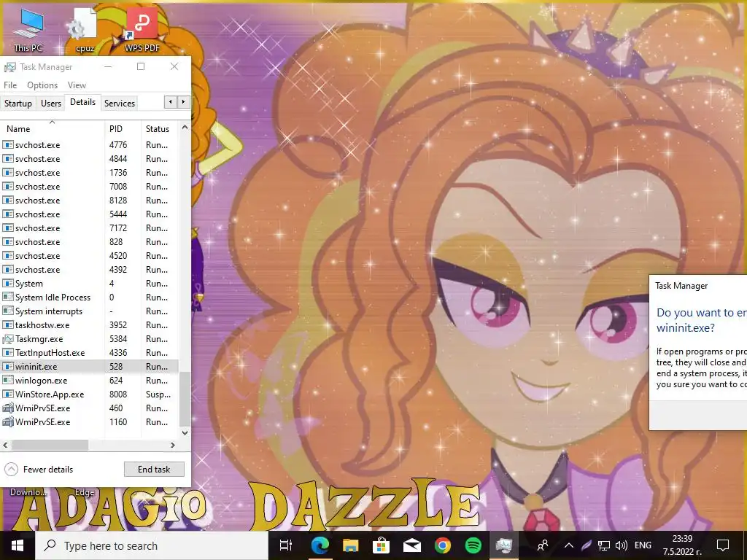The height and width of the screenshot is (560, 747).
Task: Click the ENG language indicator
Action: 643,545
